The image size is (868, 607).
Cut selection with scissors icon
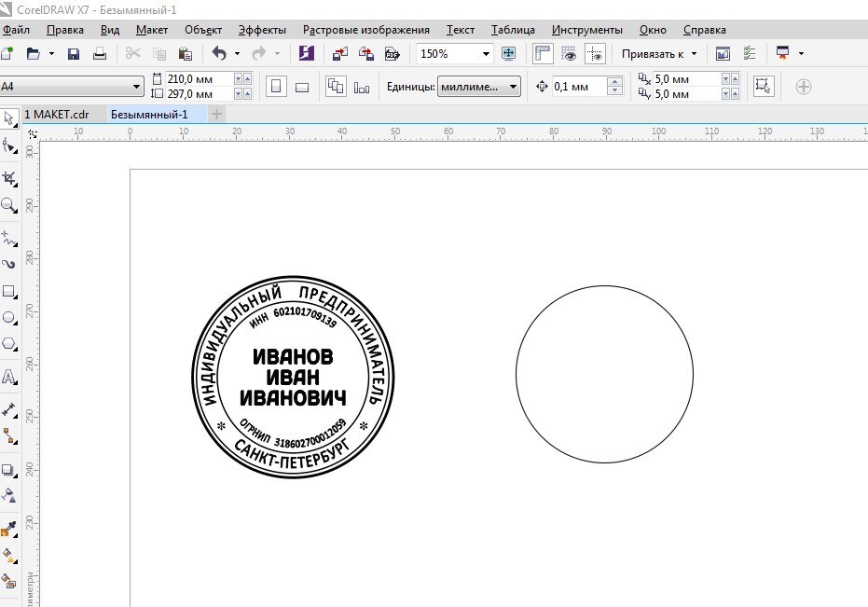[x=132, y=54]
